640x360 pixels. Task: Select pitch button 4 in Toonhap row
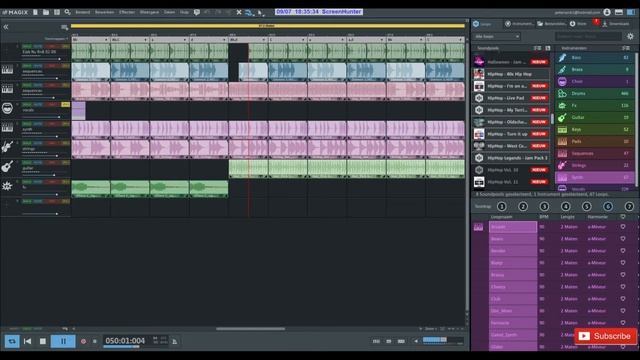(565, 207)
